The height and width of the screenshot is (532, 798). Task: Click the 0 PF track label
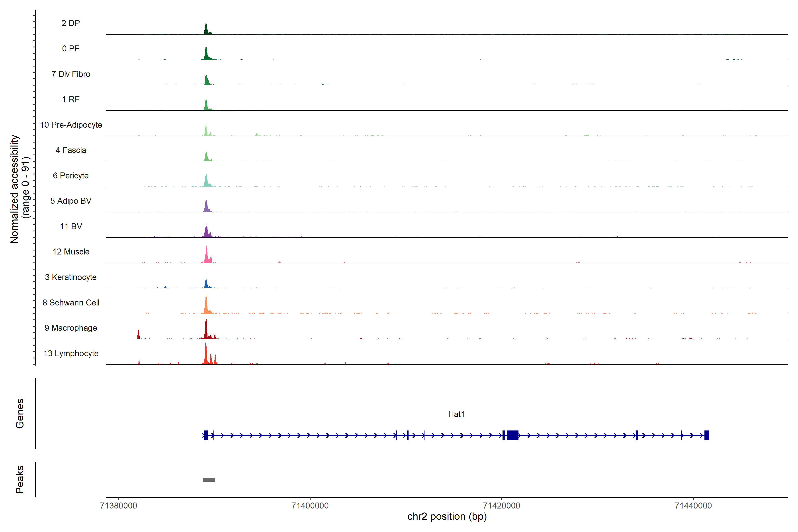pyautogui.click(x=70, y=49)
